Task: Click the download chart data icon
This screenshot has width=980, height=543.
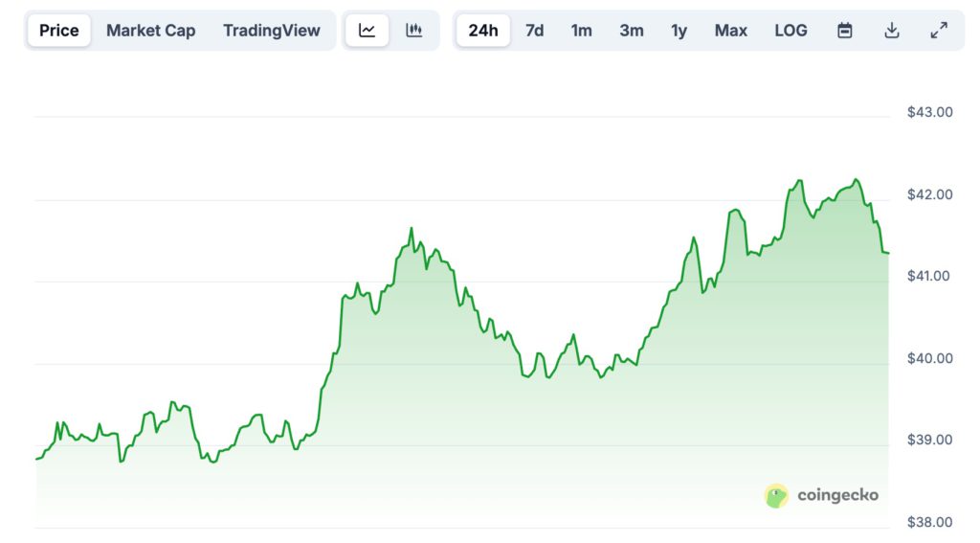Action: 892,31
